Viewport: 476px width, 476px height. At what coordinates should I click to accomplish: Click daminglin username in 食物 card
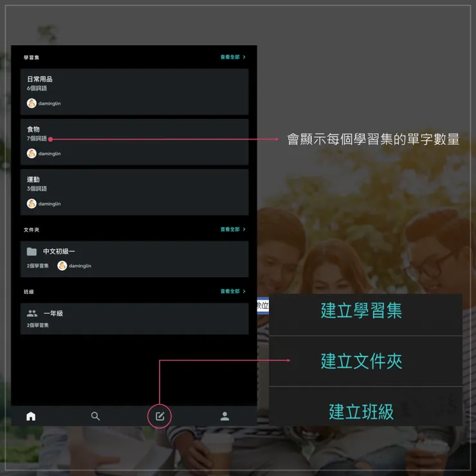tap(50, 154)
